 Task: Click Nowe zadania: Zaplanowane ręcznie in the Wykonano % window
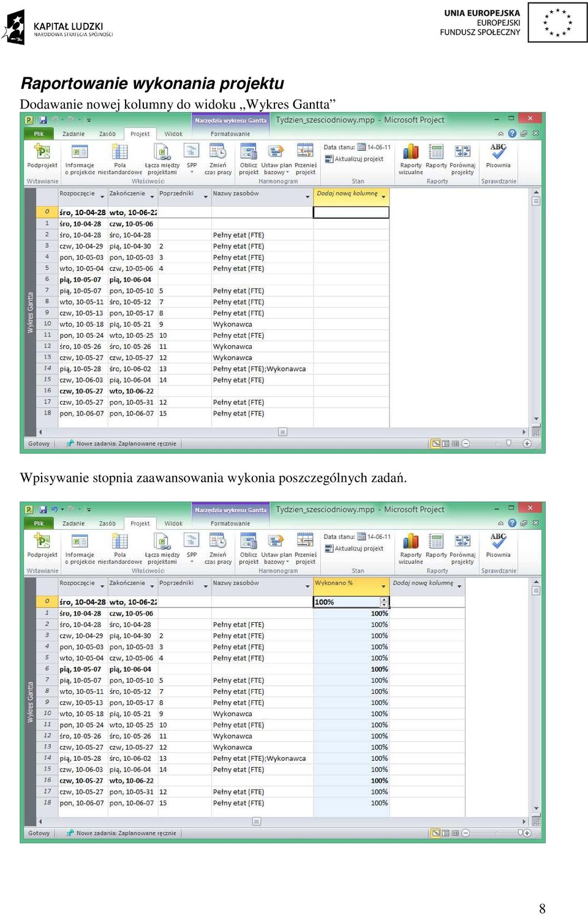pyautogui.click(x=122, y=833)
